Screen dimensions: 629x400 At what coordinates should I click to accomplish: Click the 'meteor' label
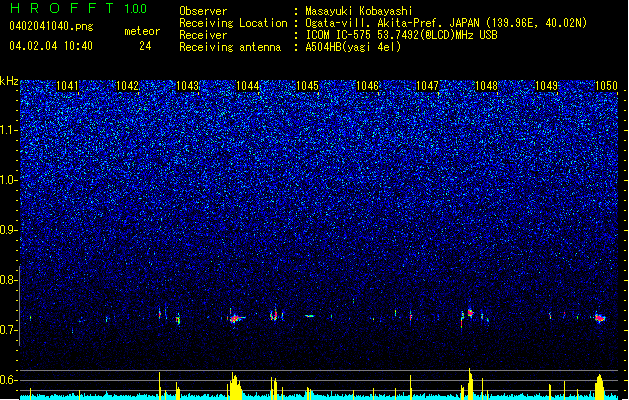tap(142, 31)
